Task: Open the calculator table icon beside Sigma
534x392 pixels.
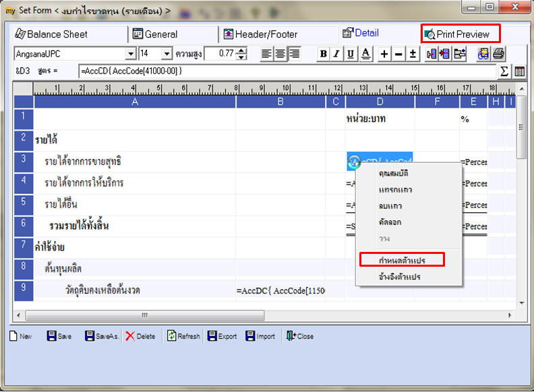Action: coord(520,71)
